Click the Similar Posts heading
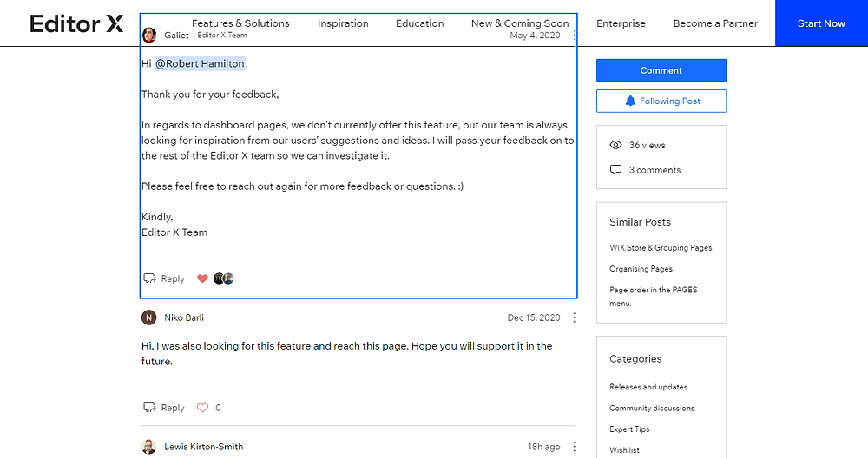 [640, 222]
